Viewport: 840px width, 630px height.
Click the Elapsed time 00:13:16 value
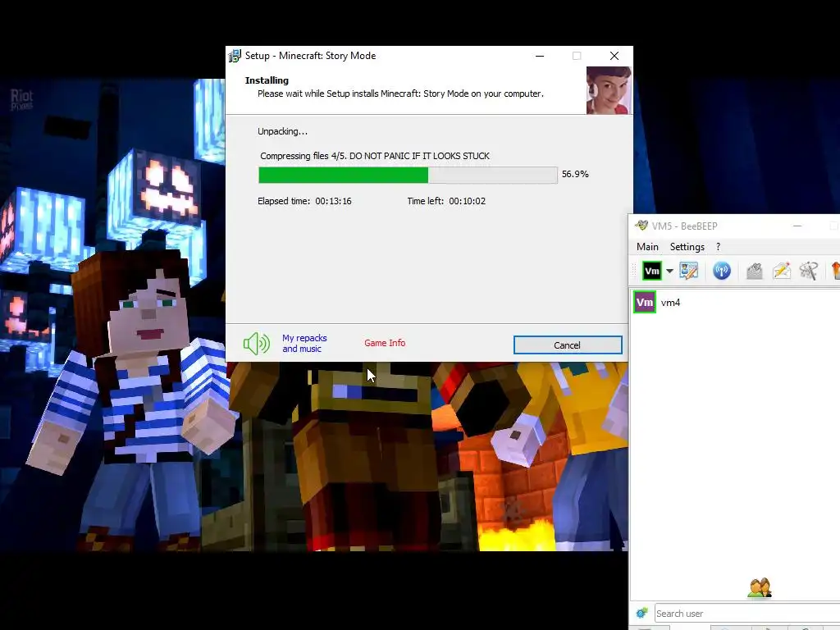pyautogui.click(x=333, y=202)
